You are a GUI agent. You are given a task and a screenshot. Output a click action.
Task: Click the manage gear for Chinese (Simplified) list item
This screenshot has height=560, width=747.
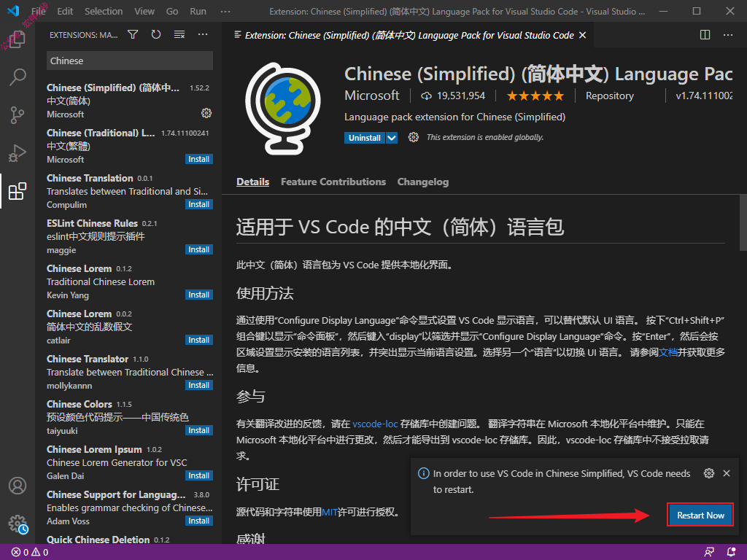tap(206, 113)
